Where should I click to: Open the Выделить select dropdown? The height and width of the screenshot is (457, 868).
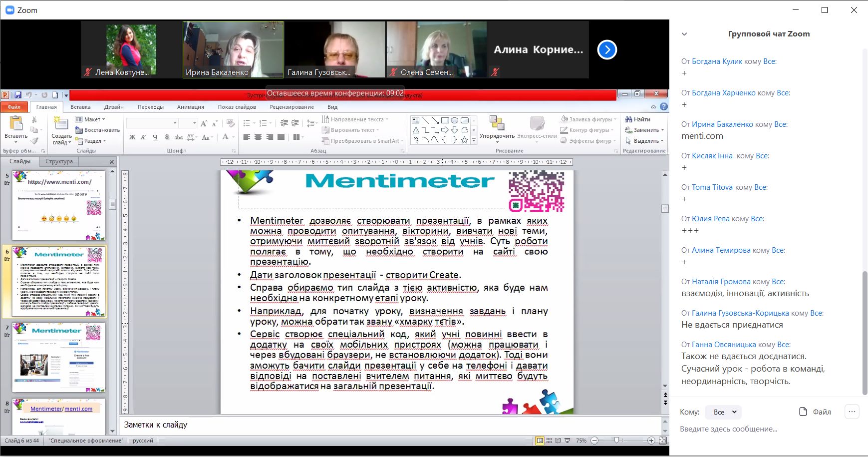pyautogui.click(x=644, y=141)
